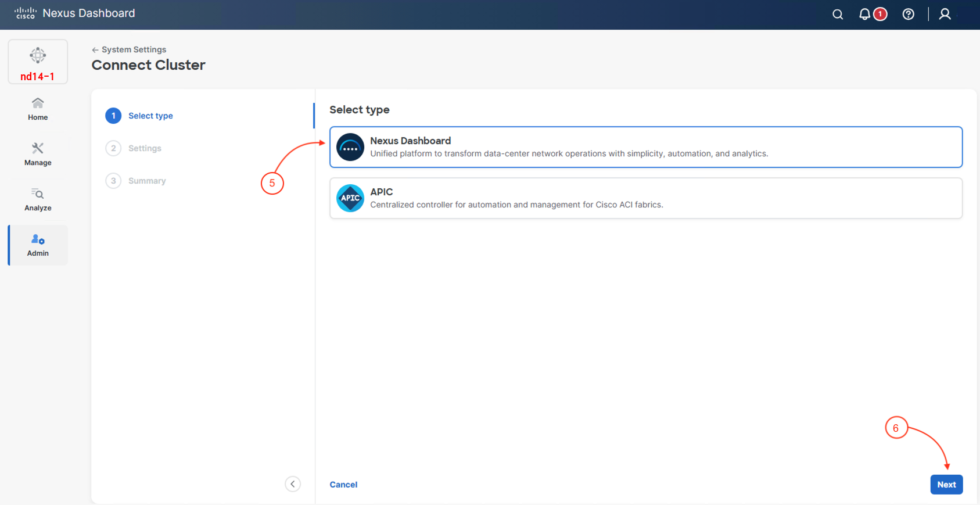Click the nd14-1 cluster tile
Image resolution: width=980 pixels, height=505 pixels.
pyautogui.click(x=38, y=62)
